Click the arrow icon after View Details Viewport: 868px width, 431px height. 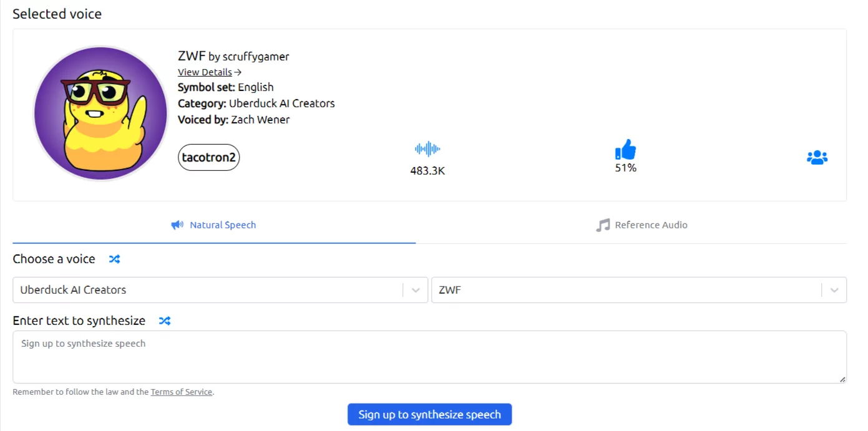(238, 72)
